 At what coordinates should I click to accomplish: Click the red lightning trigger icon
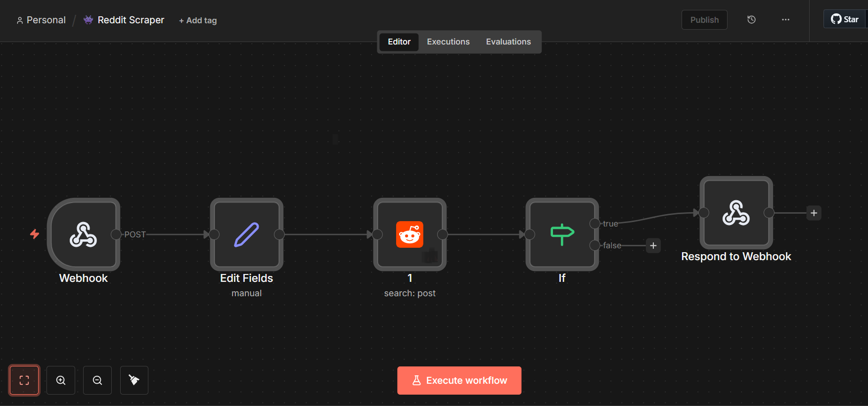coord(35,234)
